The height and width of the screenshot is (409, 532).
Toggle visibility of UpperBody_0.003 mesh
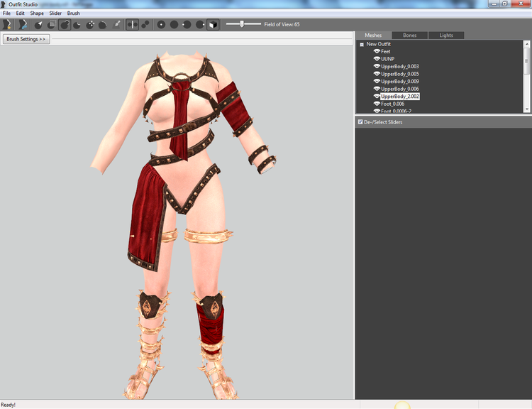point(377,66)
